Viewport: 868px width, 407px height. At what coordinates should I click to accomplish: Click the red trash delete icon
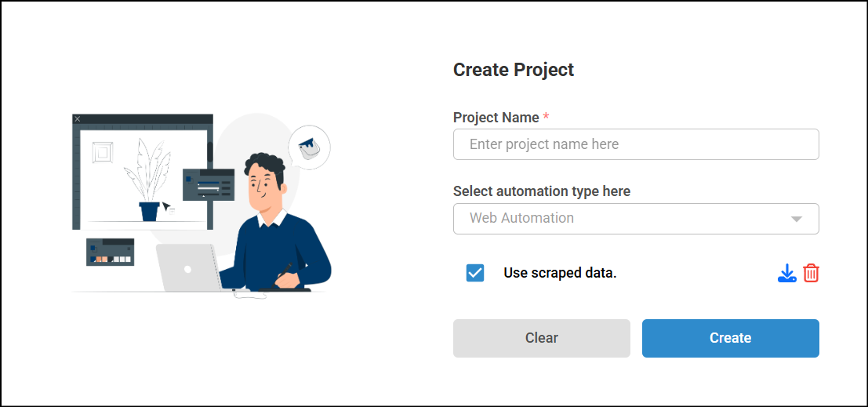(x=811, y=273)
